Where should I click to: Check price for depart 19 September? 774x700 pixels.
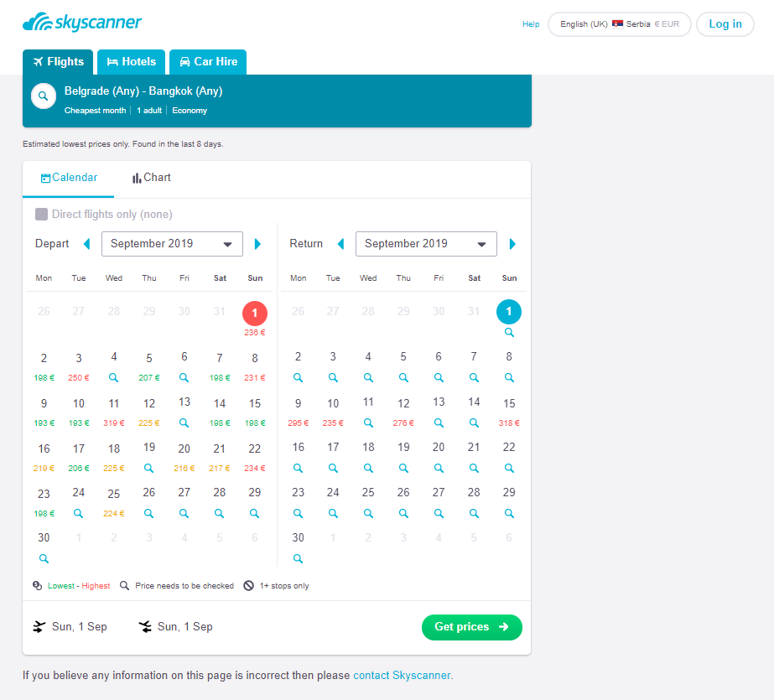148,468
